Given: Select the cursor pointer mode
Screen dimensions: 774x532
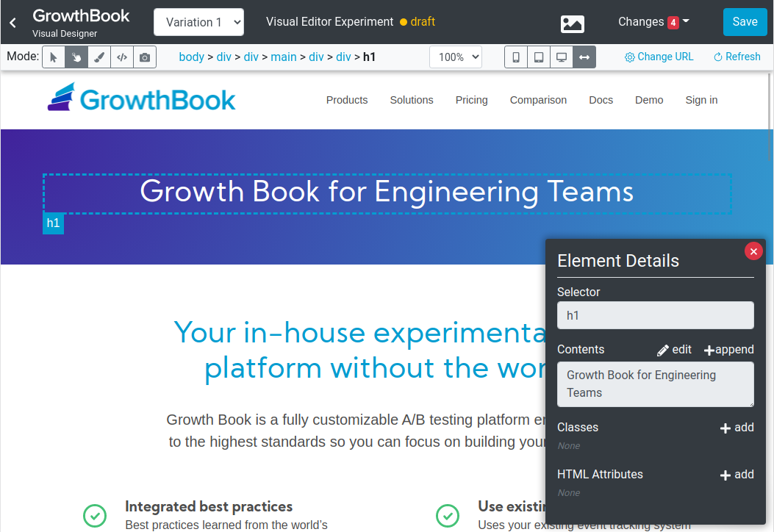Looking at the screenshot, I should point(54,57).
